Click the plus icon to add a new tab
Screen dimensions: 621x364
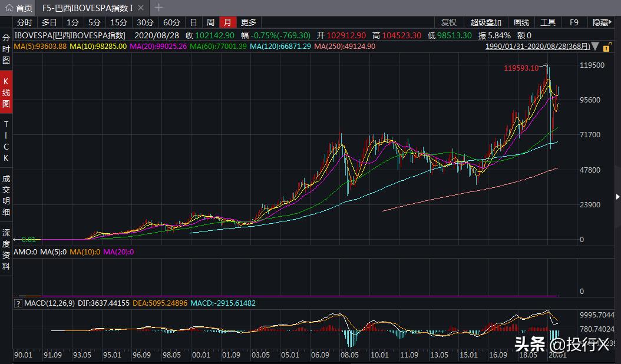coord(157,8)
